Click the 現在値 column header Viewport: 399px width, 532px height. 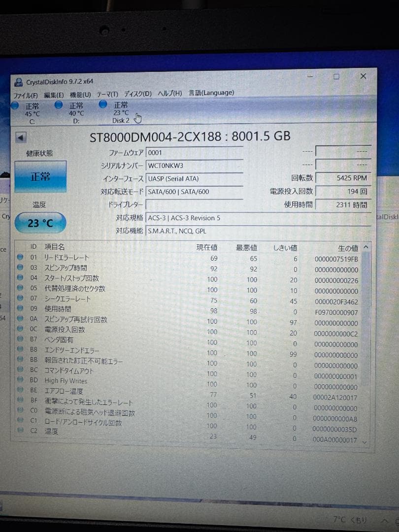207,248
